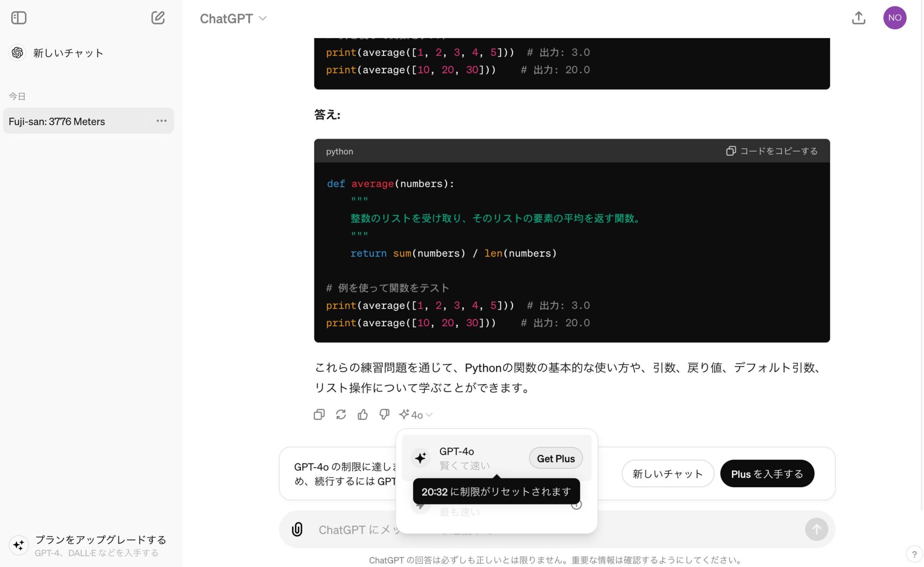The width and height of the screenshot is (924, 567).
Task: Click the Plus を入手する button
Action: [767, 474]
